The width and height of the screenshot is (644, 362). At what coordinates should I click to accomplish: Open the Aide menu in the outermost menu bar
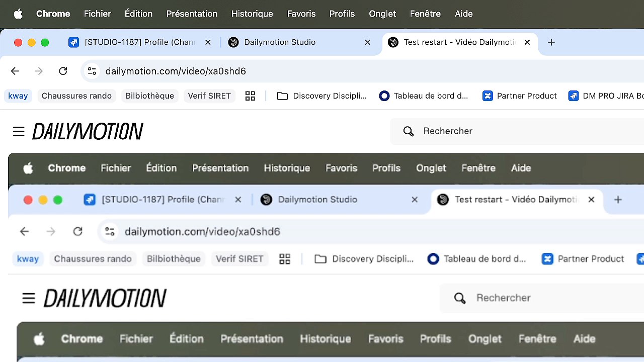coord(463,14)
